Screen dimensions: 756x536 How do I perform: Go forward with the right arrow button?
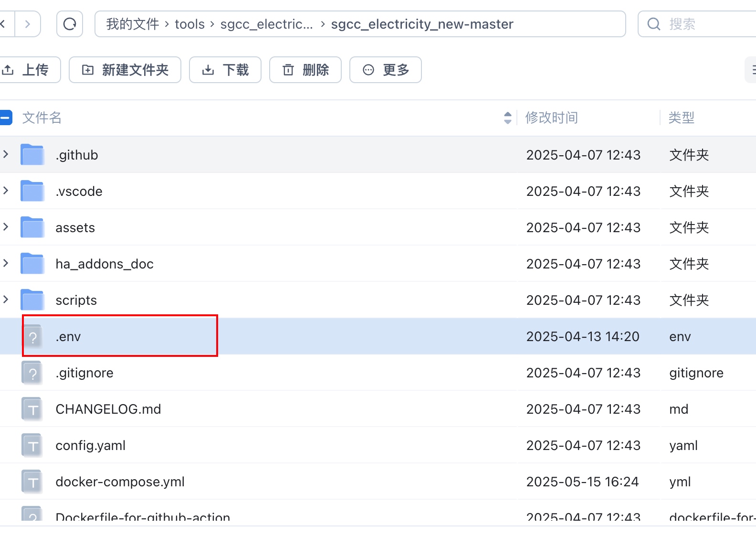pos(28,24)
